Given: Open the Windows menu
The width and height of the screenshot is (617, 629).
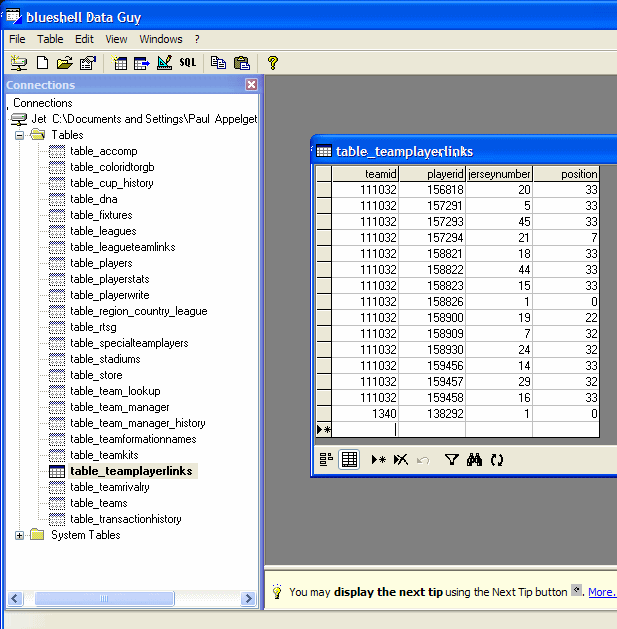Looking at the screenshot, I should coord(160,39).
